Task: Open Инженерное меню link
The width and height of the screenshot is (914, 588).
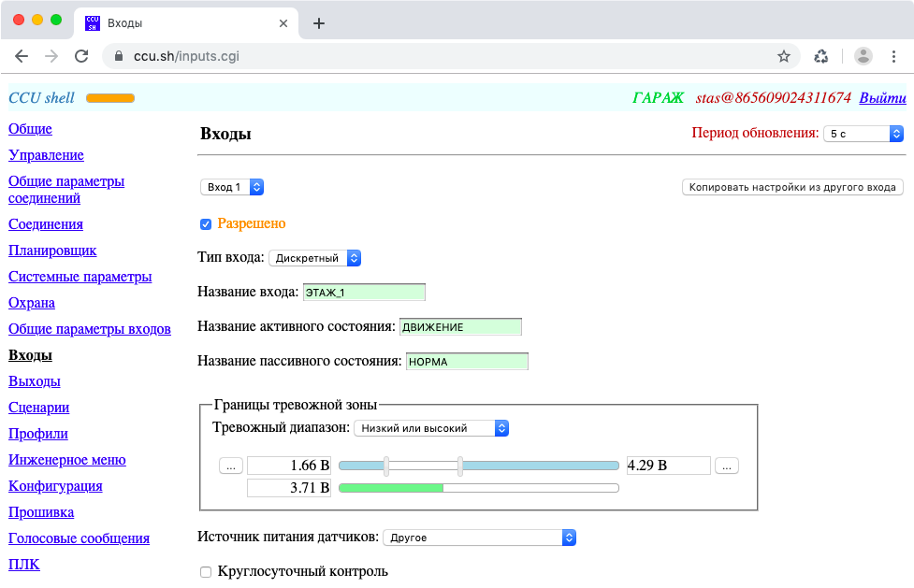Action: click(67, 460)
